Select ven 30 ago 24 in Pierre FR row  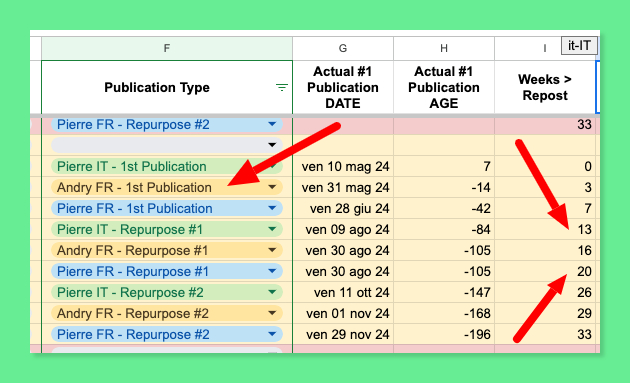point(343,271)
